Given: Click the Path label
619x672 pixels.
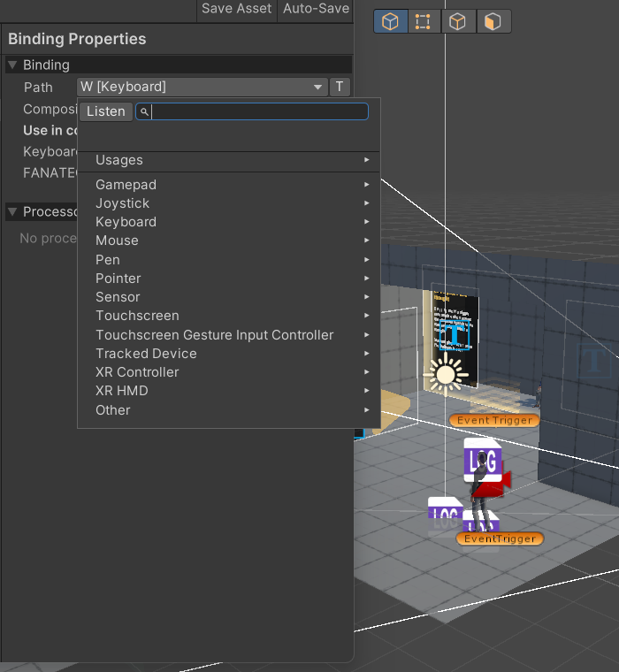Looking at the screenshot, I should point(38,88).
